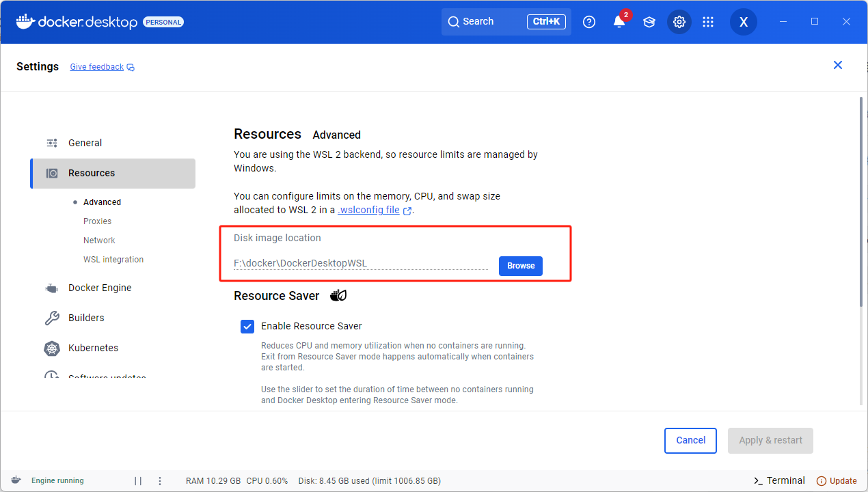Click the Engine running status text
The width and height of the screenshot is (868, 492).
coord(57,481)
